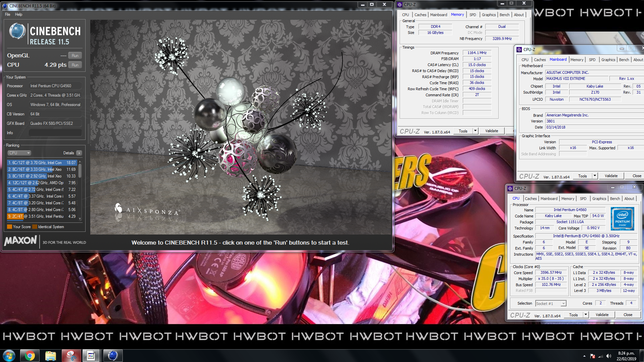Open Bench tab in Memory CPU-Z window
This screenshot has width=644, height=362.
(504, 15)
